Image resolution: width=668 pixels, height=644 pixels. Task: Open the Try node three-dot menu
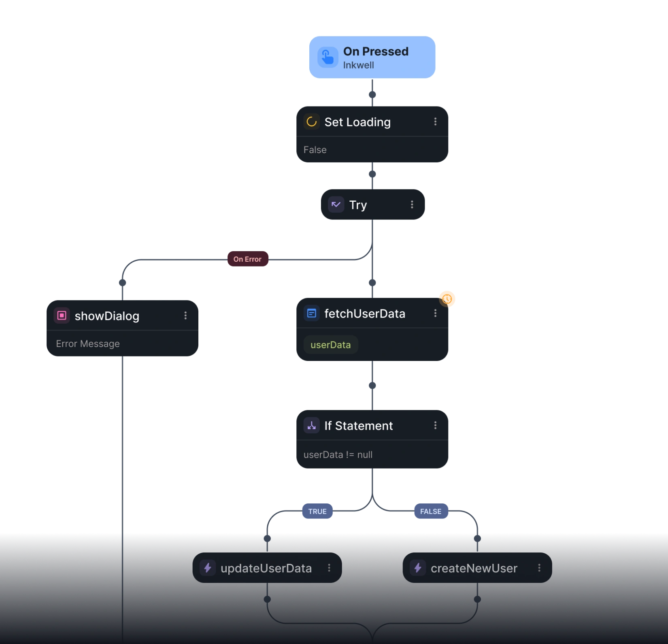412,205
